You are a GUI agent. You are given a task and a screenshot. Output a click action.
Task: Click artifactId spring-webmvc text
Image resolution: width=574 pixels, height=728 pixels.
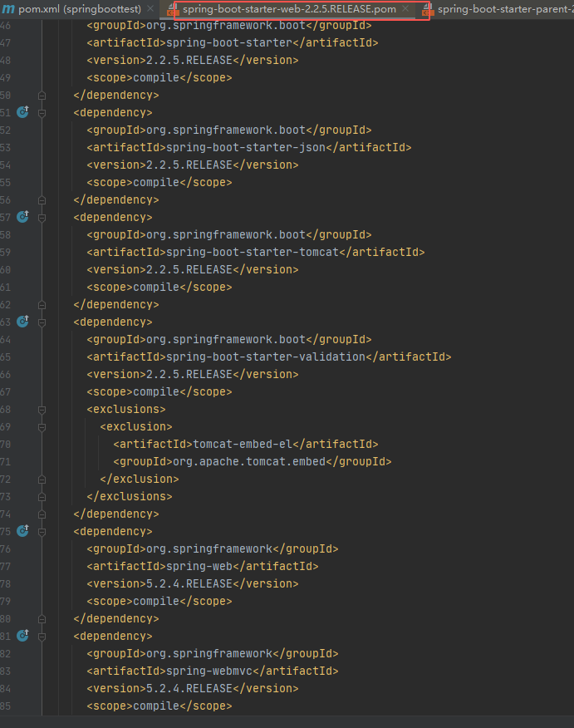point(209,671)
